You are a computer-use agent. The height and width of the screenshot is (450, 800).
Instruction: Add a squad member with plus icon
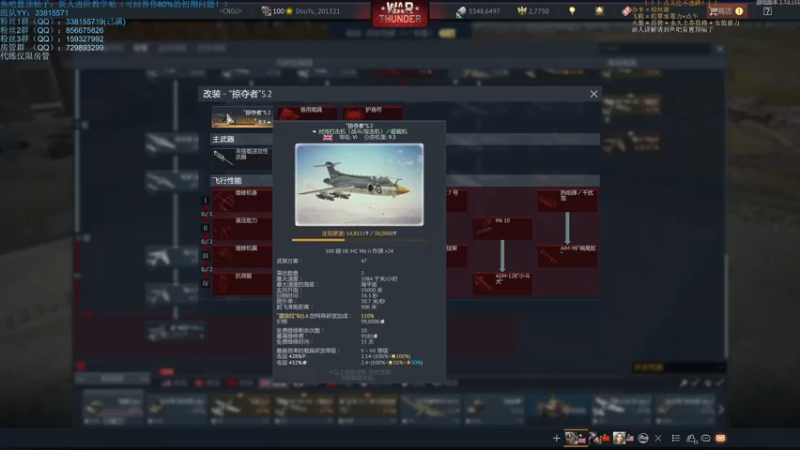click(556, 438)
